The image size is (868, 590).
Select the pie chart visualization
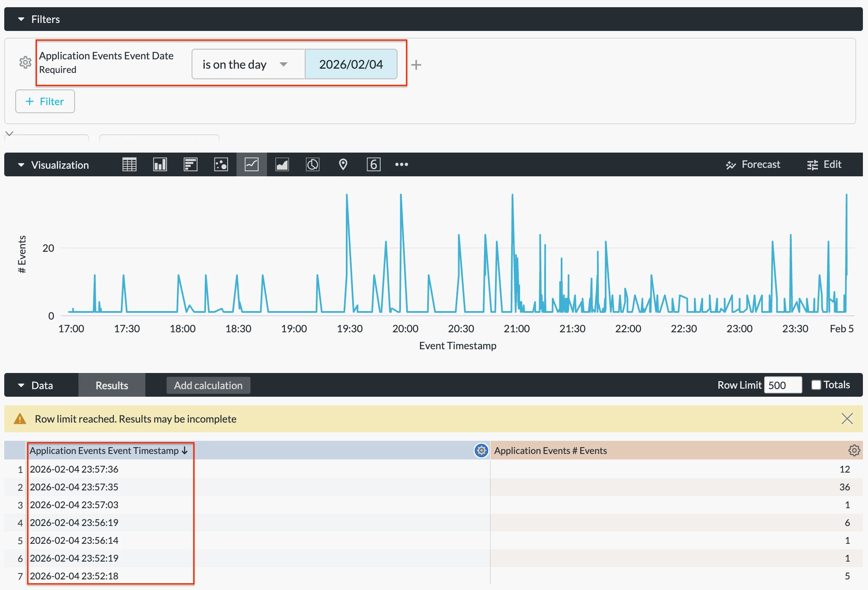pos(312,164)
